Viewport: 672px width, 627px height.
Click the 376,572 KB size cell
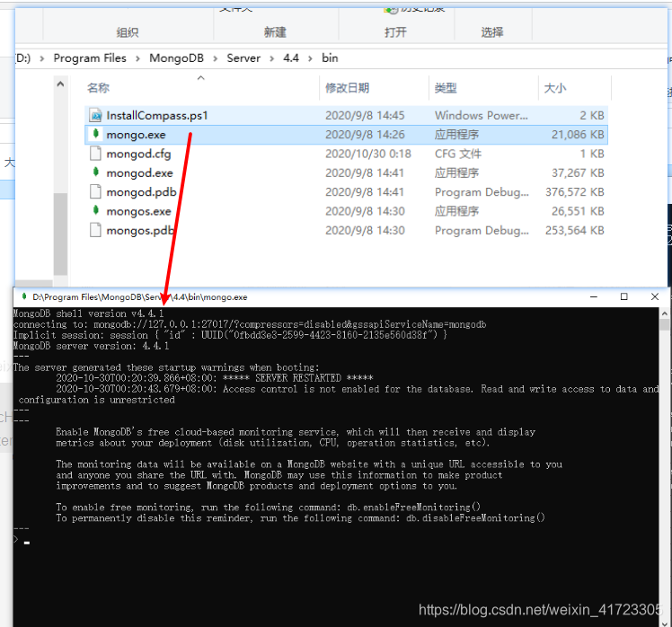575,192
